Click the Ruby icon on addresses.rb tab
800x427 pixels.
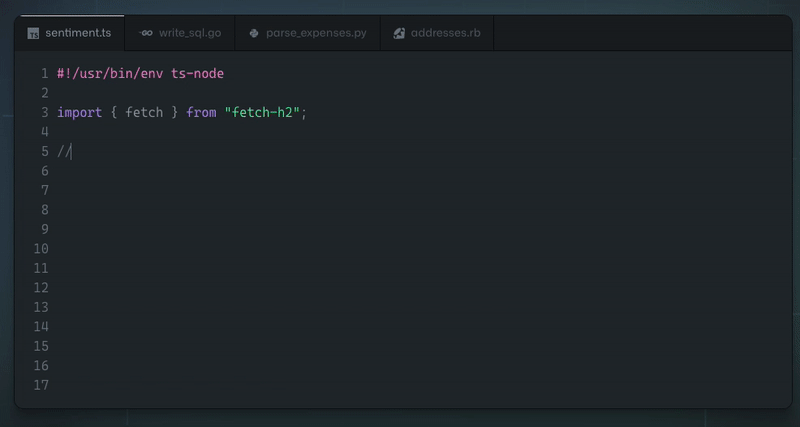[x=399, y=33]
